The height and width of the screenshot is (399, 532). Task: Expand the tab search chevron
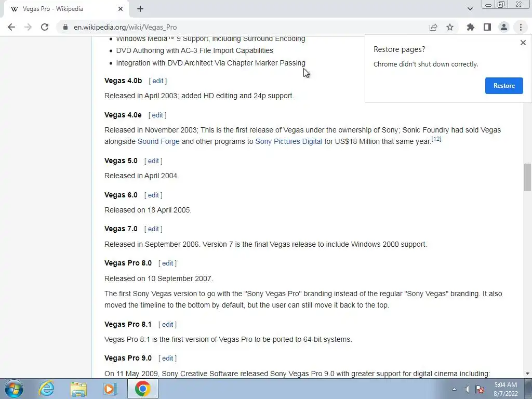tap(470, 9)
